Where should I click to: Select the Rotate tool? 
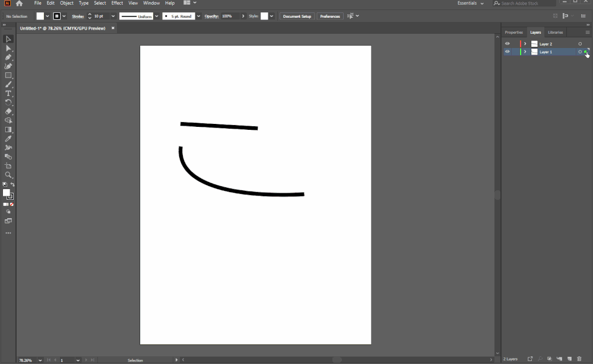[x=8, y=101]
